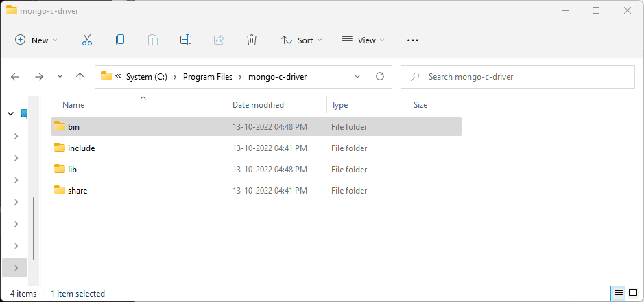Show address bar history dropdown

(x=357, y=77)
